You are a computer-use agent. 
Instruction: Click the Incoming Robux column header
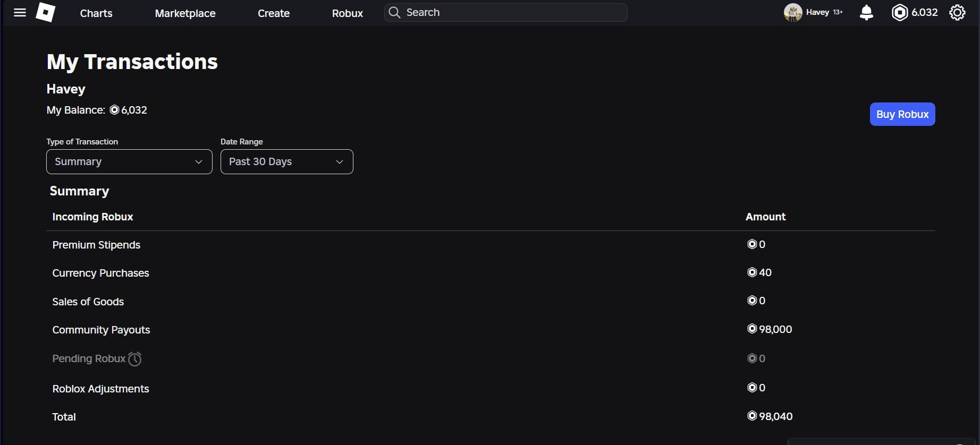pyautogui.click(x=92, y=217)
